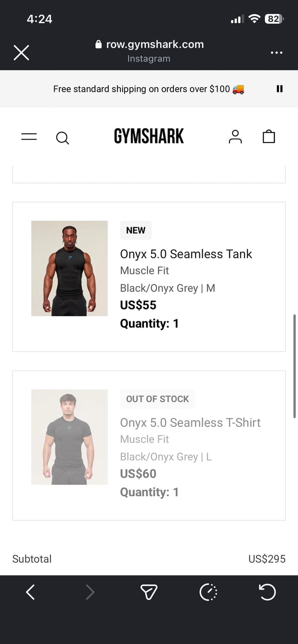
Task: Go back with the browser back arrow
Action: click(30, 592)
